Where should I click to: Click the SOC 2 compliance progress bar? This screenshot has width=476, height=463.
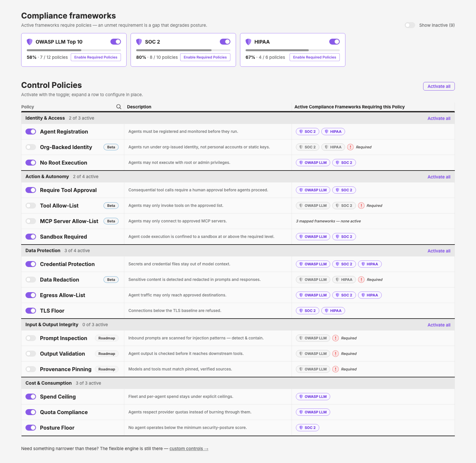(x=183, y=50)
